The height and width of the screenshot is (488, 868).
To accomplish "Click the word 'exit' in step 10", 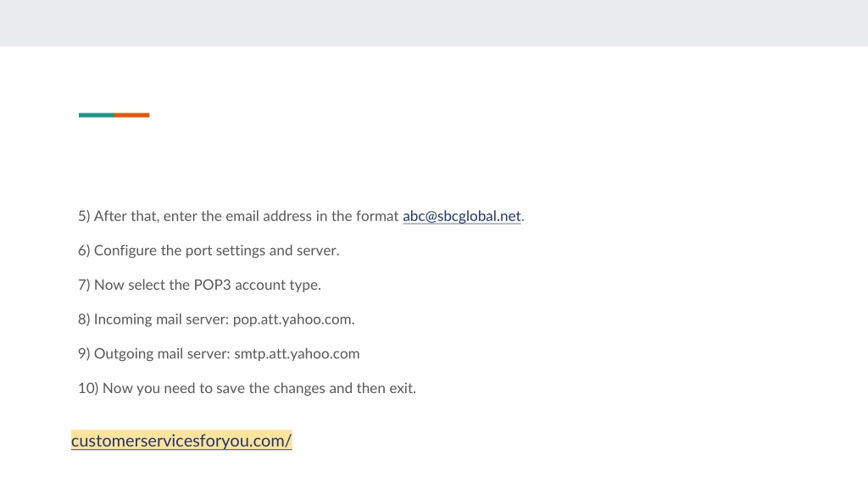I will pyautogui.click(x=401, y=388).
